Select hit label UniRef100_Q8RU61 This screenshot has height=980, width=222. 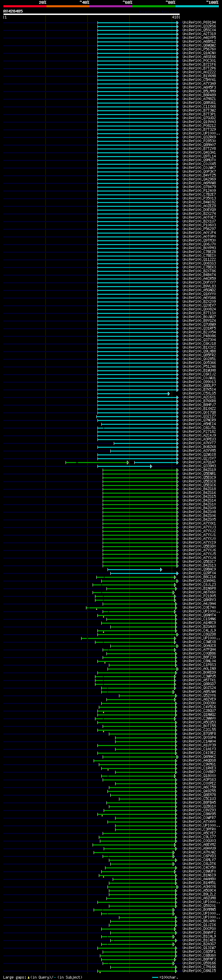pos(199,103)
